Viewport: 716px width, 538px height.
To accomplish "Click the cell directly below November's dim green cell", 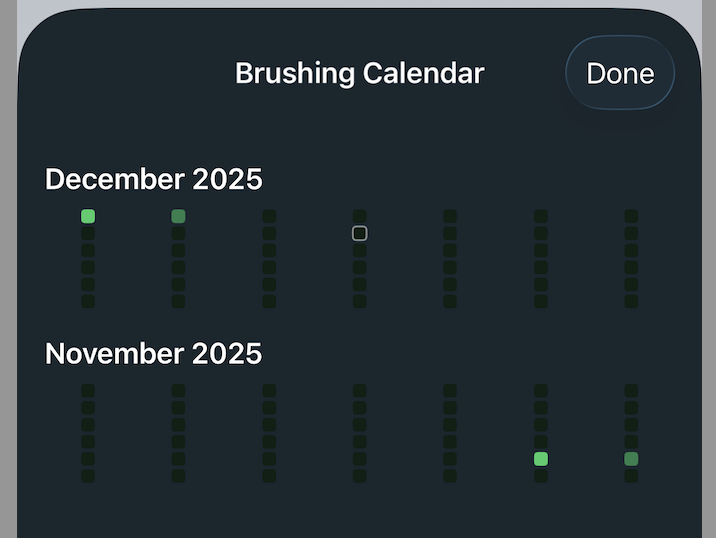I will coord(631,476).
